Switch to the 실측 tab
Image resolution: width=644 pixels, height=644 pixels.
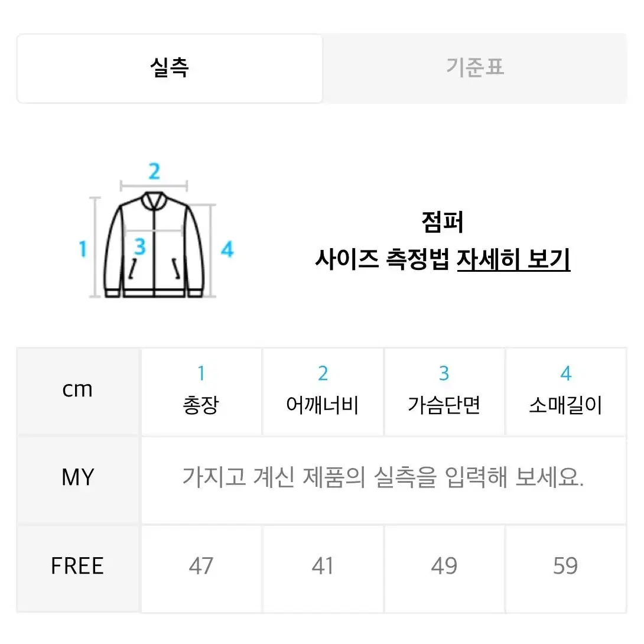[169, 68]
